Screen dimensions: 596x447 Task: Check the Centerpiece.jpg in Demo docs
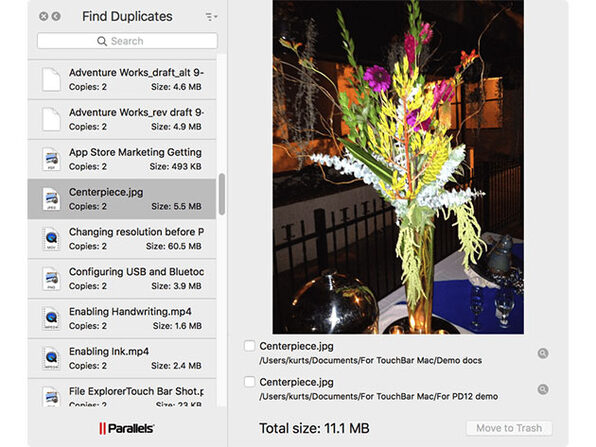click(249, 346)
